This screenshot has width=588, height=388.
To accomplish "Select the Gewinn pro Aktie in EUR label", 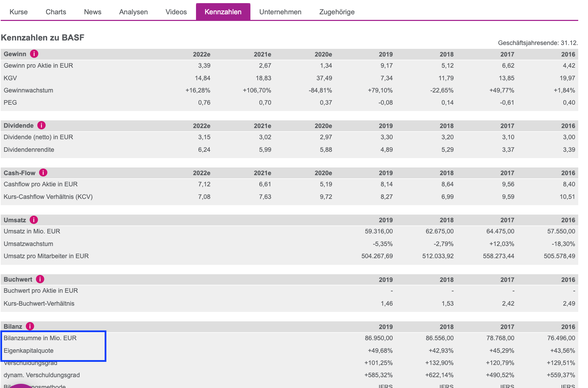I will coord(38,66).
